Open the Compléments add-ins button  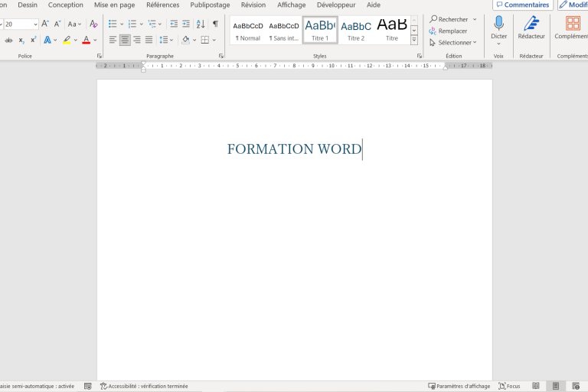pyautogui.click(x=570, y=28)
